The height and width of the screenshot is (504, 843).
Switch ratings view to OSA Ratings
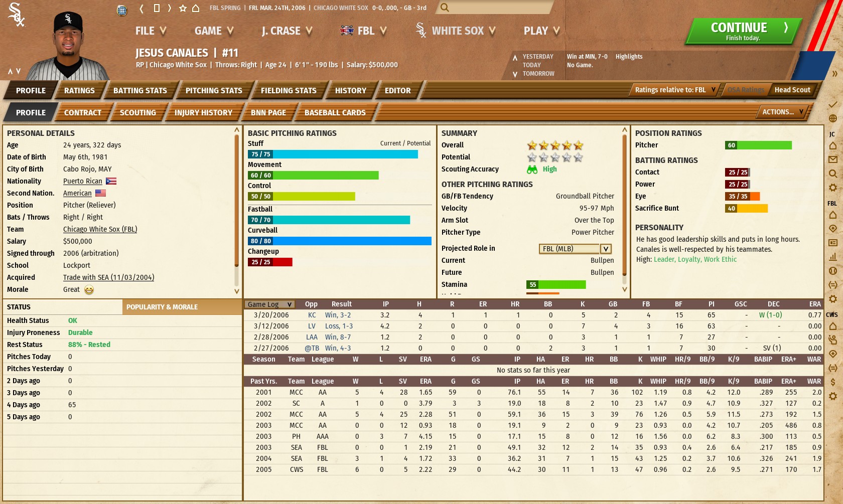tap(746, 90)
